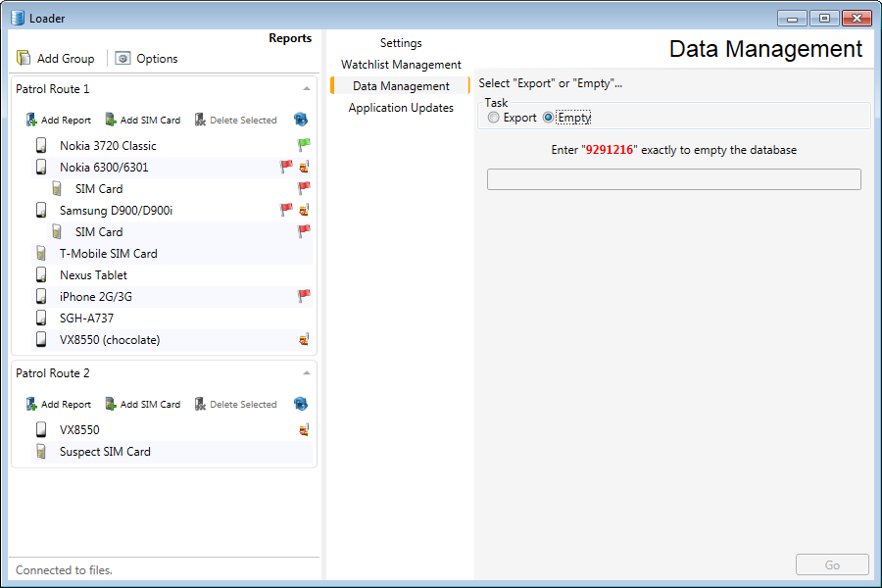Click the confirmation code input field
The image size is (882, 588).
674,179
